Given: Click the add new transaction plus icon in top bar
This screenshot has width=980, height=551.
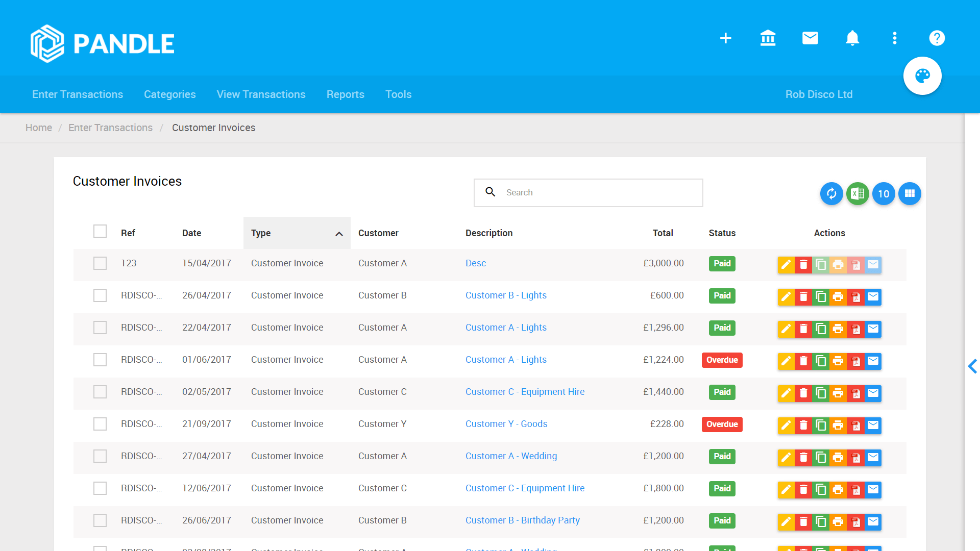Looking at the screenshot, I should pos(726,38).
